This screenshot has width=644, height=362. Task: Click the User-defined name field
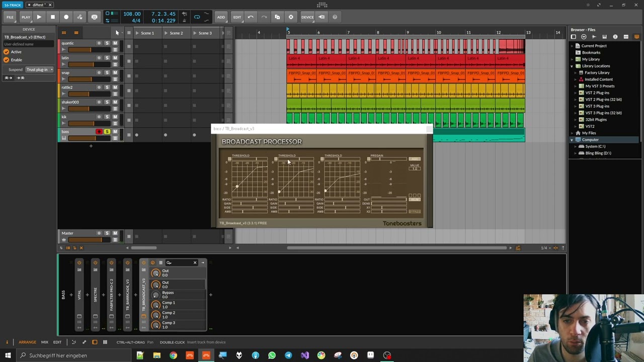[28, 44]
